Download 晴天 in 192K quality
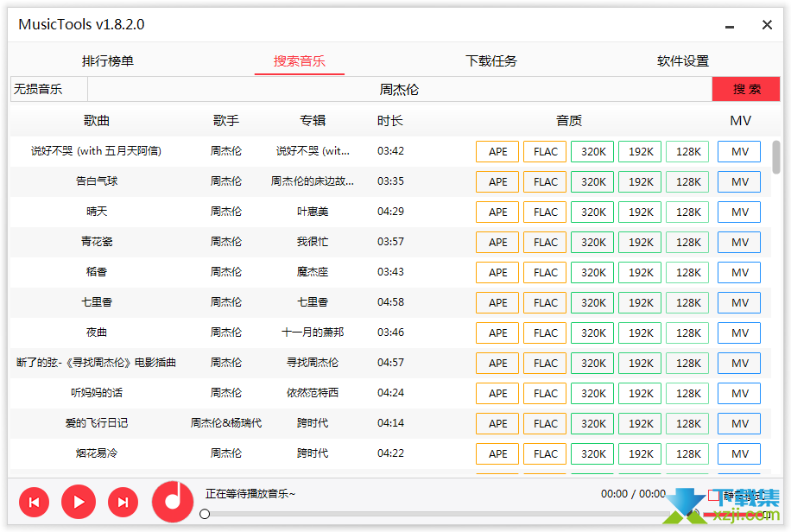 coord(640,212)
